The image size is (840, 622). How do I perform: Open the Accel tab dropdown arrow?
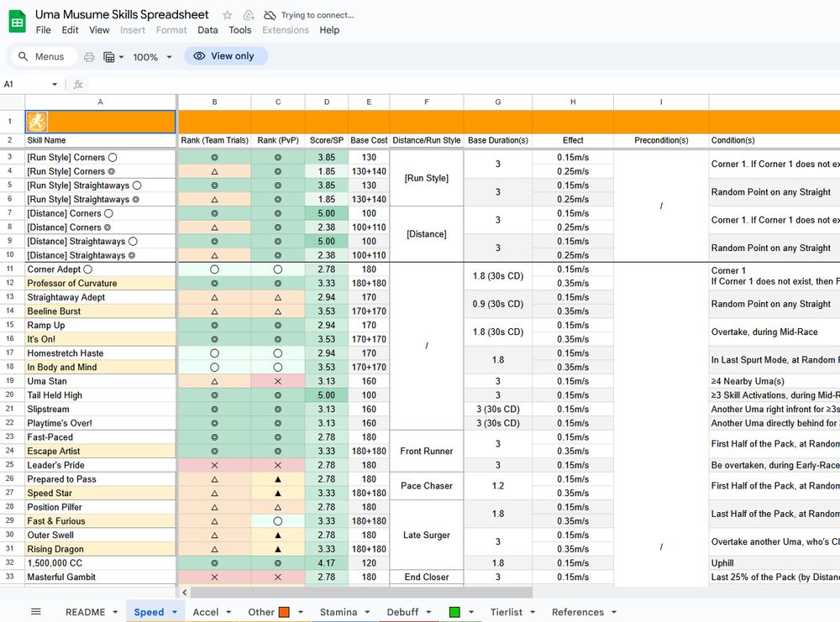228,612
